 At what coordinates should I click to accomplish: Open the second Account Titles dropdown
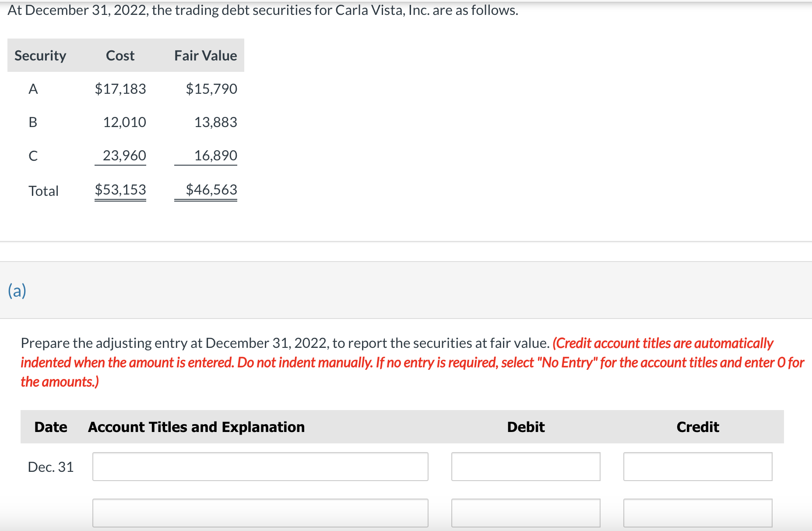pos(260,513)
